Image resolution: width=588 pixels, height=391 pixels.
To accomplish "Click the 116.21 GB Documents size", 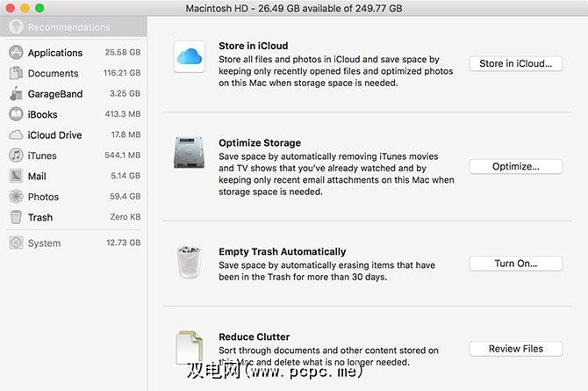I will pos(122,73).
